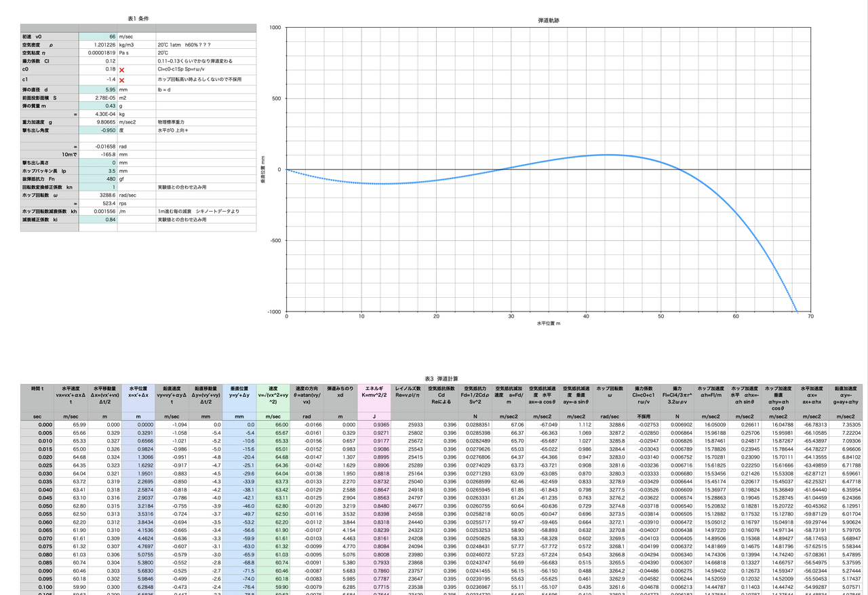868x595 pixels.
Task: Select the ki correction value 0.84 cell
Action: pos(98,219)
